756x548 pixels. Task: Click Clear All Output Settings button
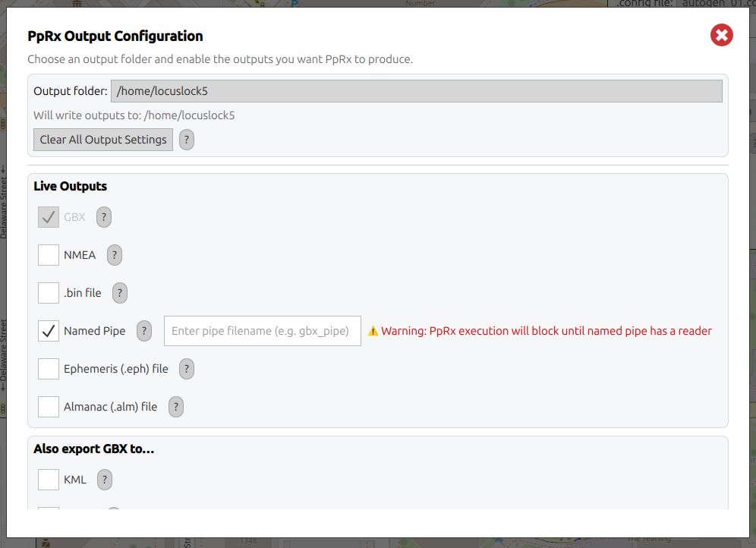point(103,140)
